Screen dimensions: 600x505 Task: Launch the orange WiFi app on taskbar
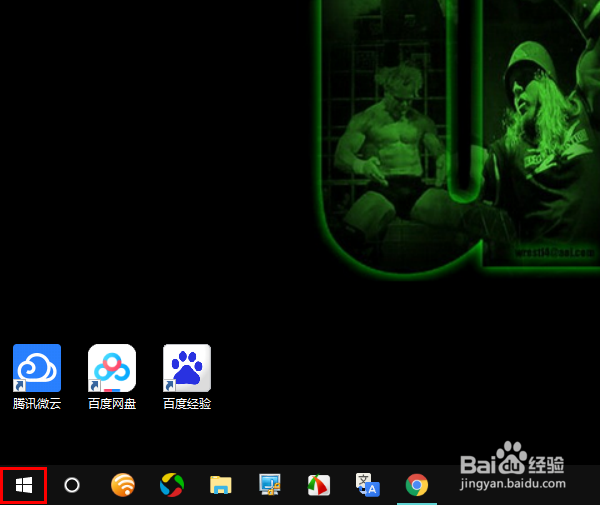[x=123, y=485]
